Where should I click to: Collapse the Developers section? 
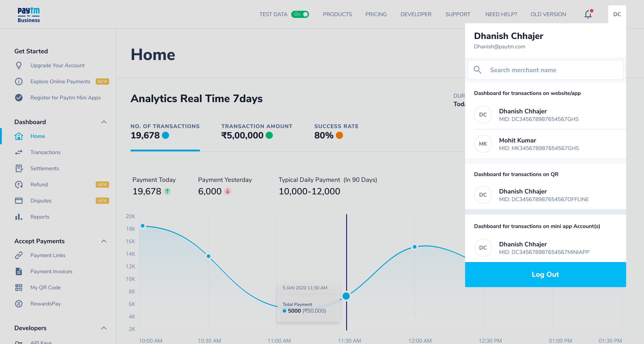[104, 328]
